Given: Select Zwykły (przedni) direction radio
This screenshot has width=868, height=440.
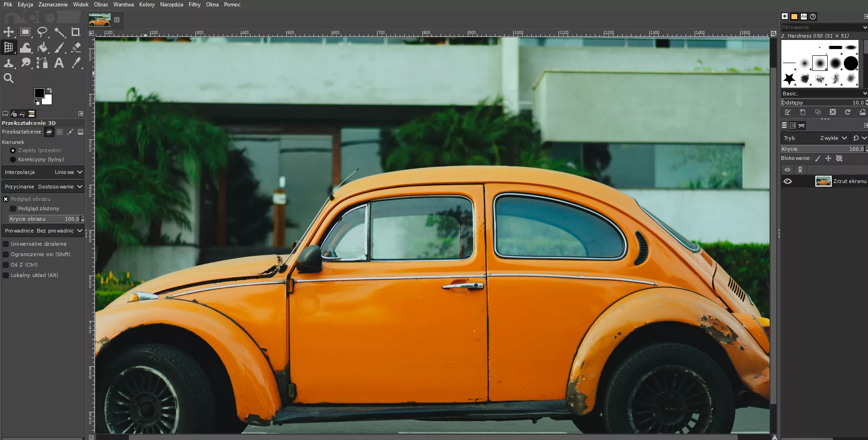Looking at the screenshot, I should tap(13, 150).
